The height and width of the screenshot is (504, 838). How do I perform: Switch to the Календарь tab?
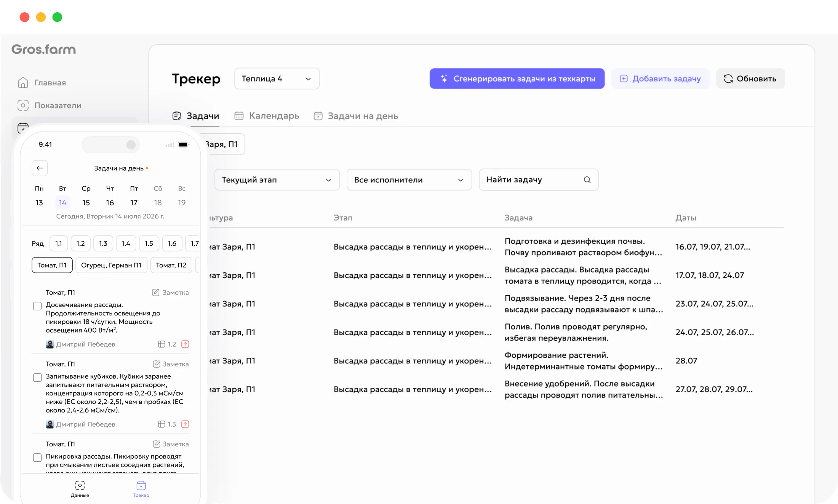[x=267, y=116]
